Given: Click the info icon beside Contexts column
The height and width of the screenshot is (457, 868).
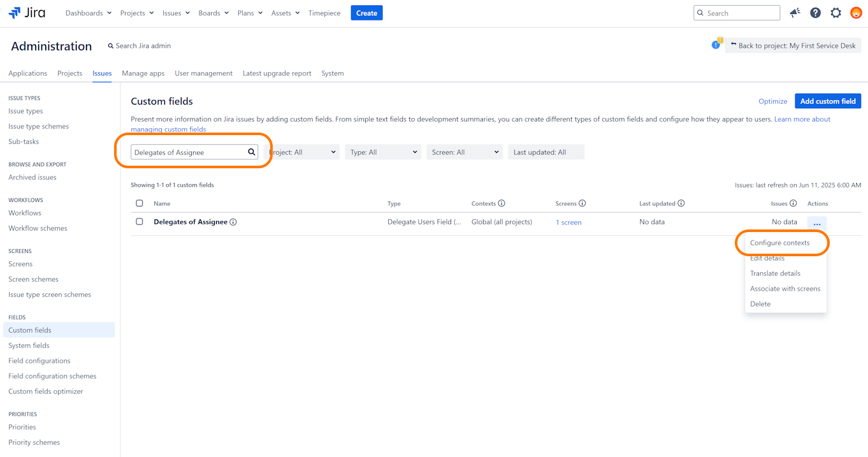Looking at the screenshot, I should [x=502, y=203].
